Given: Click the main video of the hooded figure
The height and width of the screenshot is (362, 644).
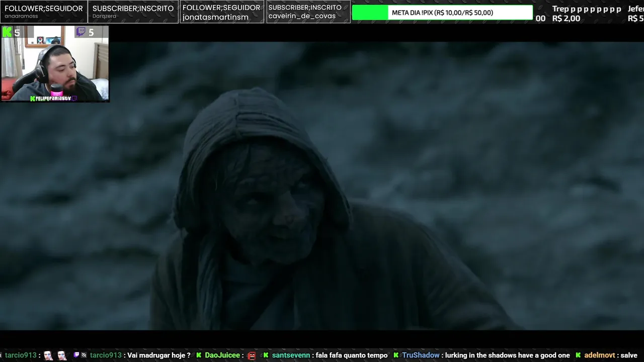Looking at the screenshot, I should tap(322, 186).
